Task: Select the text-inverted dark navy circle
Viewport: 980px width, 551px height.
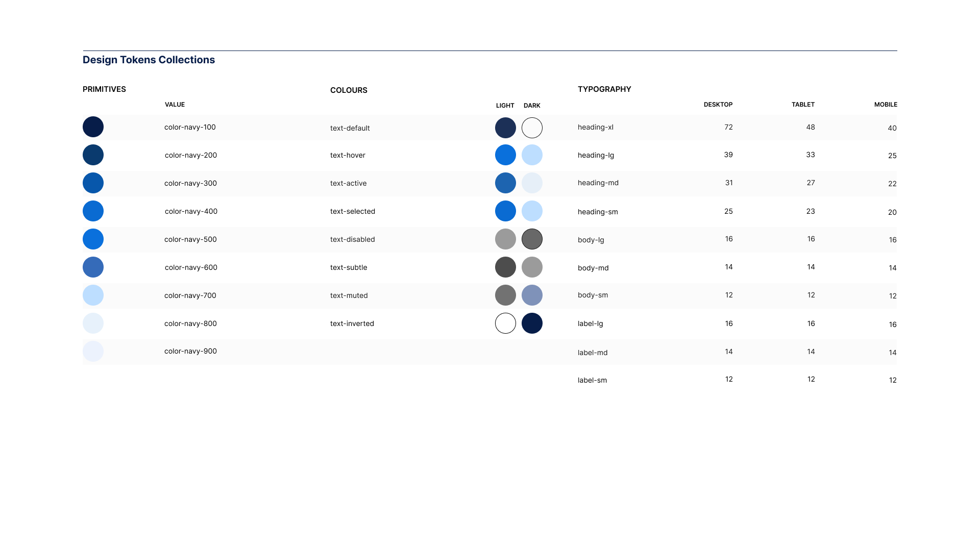Action: click(x=531, y=323)
